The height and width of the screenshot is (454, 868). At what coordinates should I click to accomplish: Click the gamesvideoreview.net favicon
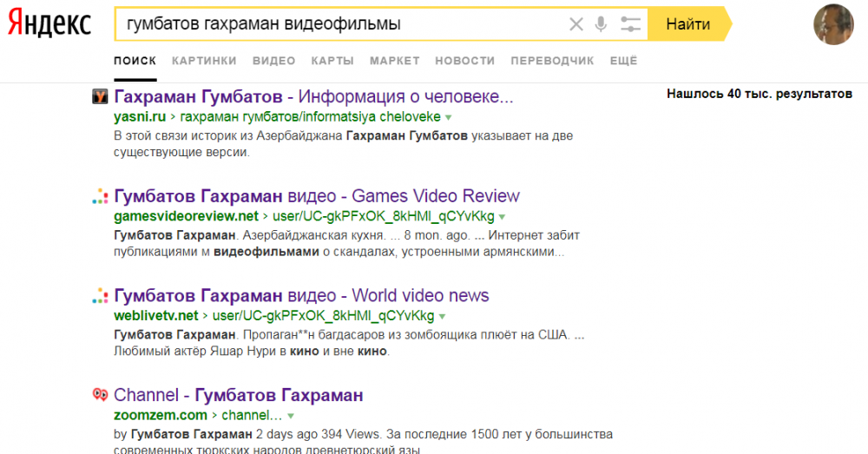(x=100, y=196)
